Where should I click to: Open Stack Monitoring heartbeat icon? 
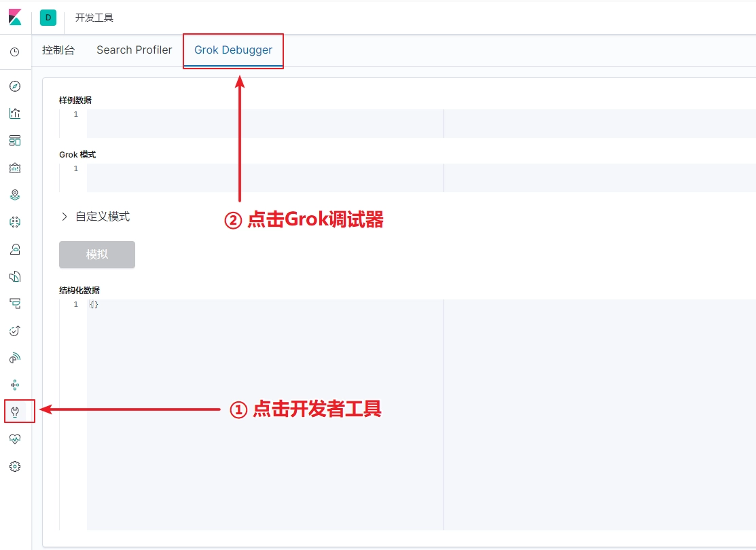click(15, 439)
